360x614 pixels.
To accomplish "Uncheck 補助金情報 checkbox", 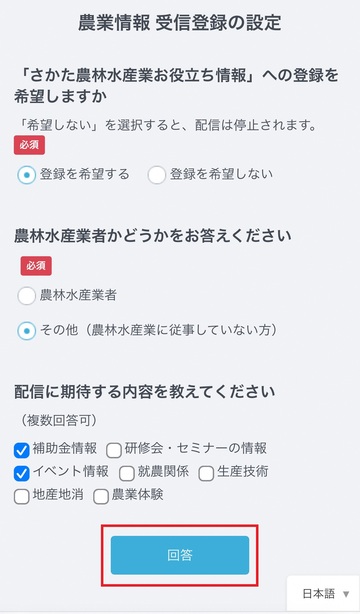I will click(x=22, y=450).
